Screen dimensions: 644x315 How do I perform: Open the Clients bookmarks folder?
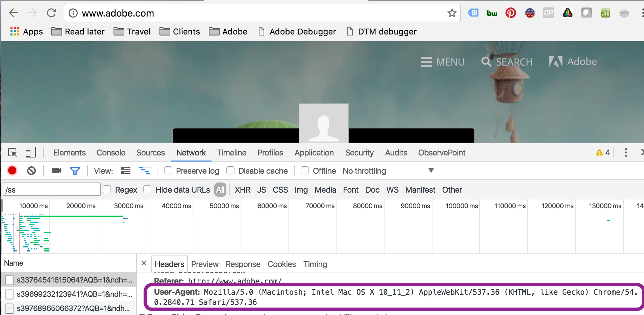tap(180, 31)
